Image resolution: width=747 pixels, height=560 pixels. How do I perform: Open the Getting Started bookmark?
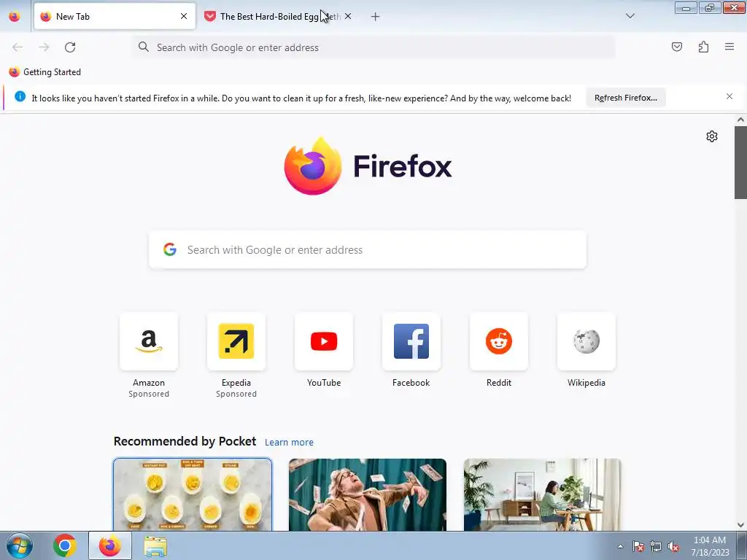coord(44,72)
